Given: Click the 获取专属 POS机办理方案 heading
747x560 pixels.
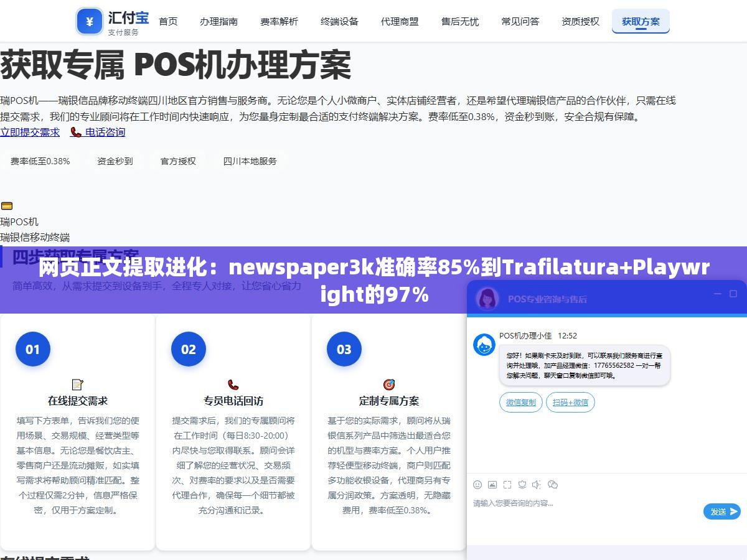Looking at the screenshot, I should 176,65.
